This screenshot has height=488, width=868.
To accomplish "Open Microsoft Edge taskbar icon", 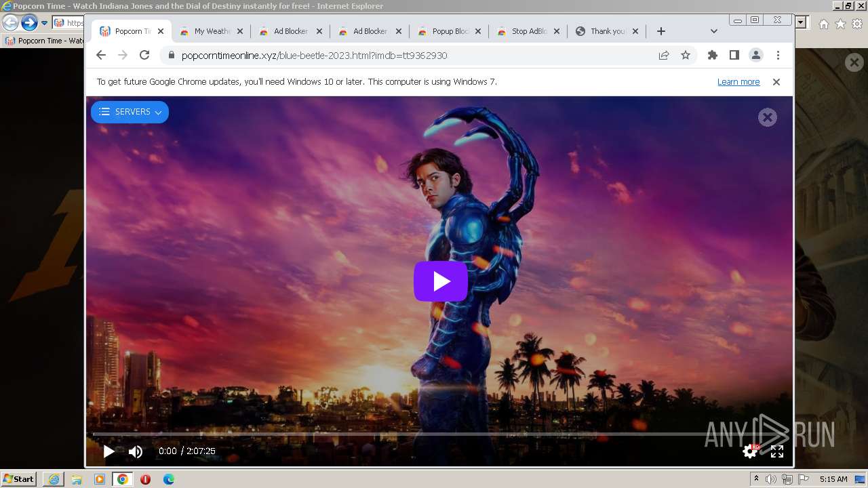I will tap(169, 479).
